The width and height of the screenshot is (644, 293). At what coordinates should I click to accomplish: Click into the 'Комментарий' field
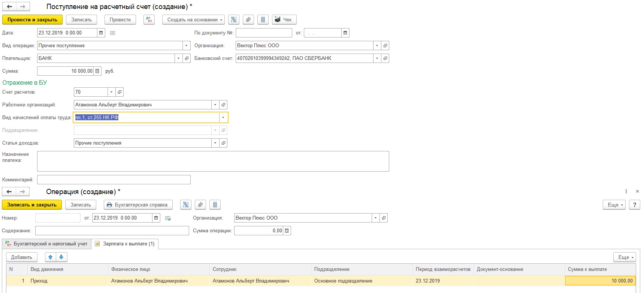114,179
